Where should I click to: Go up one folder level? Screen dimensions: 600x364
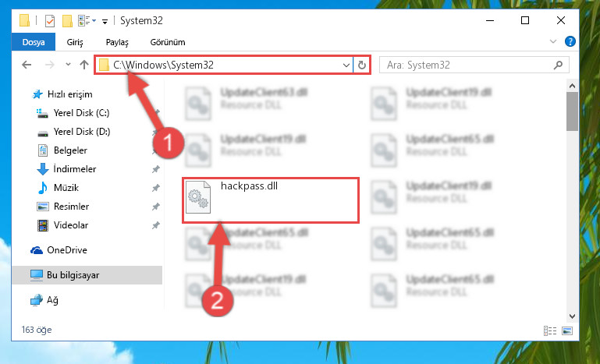click(x=84, y=65)
